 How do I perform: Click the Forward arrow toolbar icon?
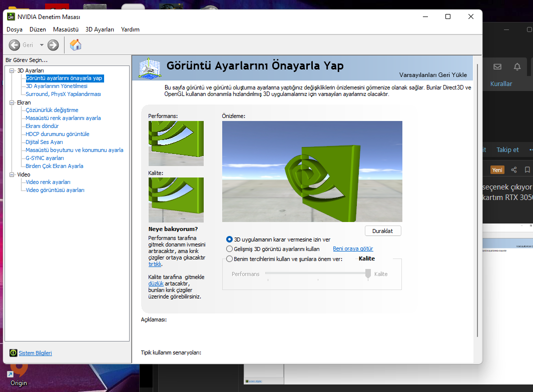pos(53,45)
